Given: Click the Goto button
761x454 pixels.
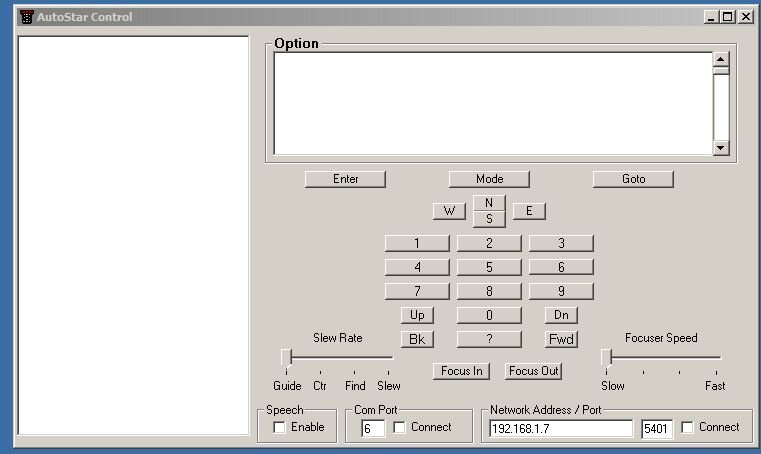Looking at the screenshot, I should pos(633,179).
